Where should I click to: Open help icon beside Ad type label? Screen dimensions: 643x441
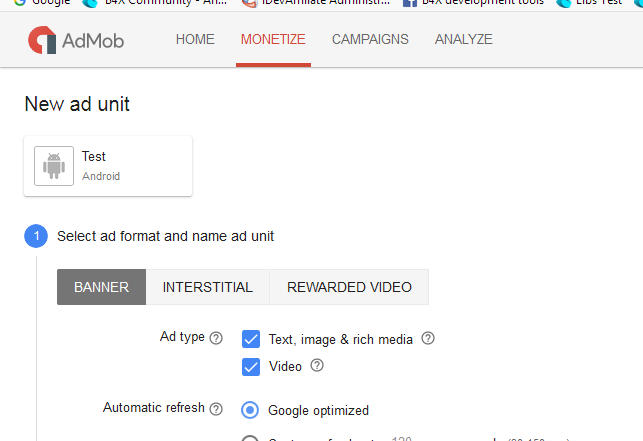[216, 338]
